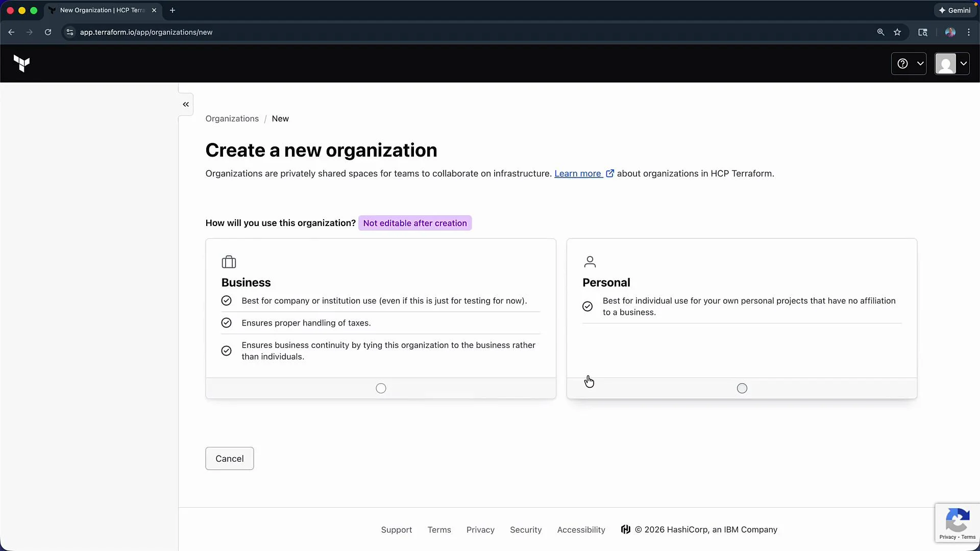Click the Not editable after creation badge

[x=415, y=223]
